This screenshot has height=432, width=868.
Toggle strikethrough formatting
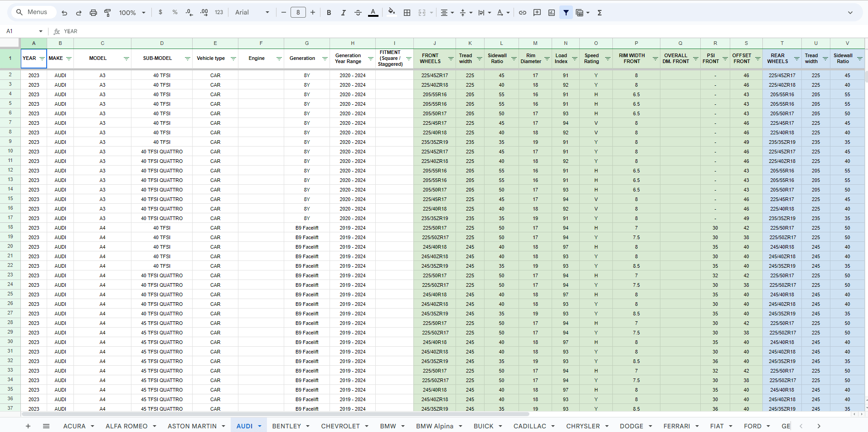358,13
